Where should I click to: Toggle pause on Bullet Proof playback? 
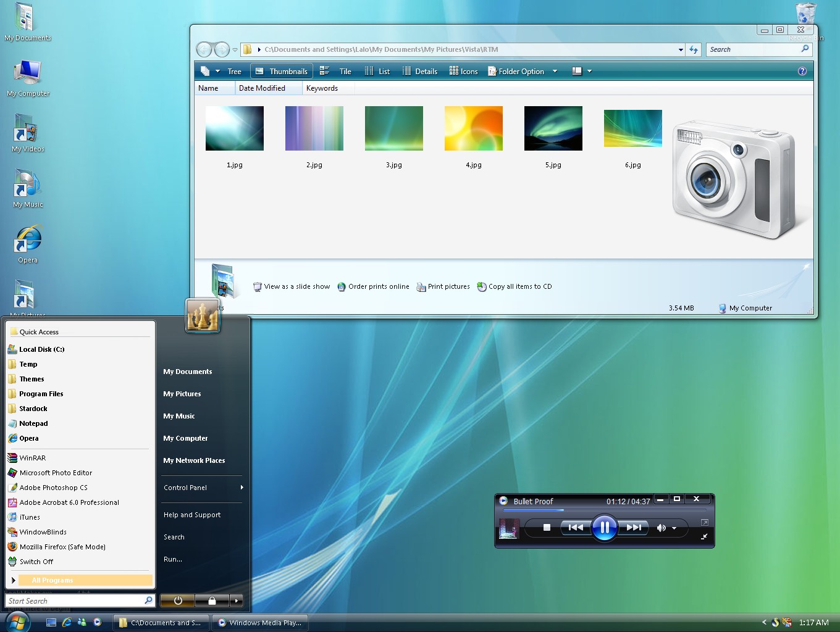(x=604, y=528)
